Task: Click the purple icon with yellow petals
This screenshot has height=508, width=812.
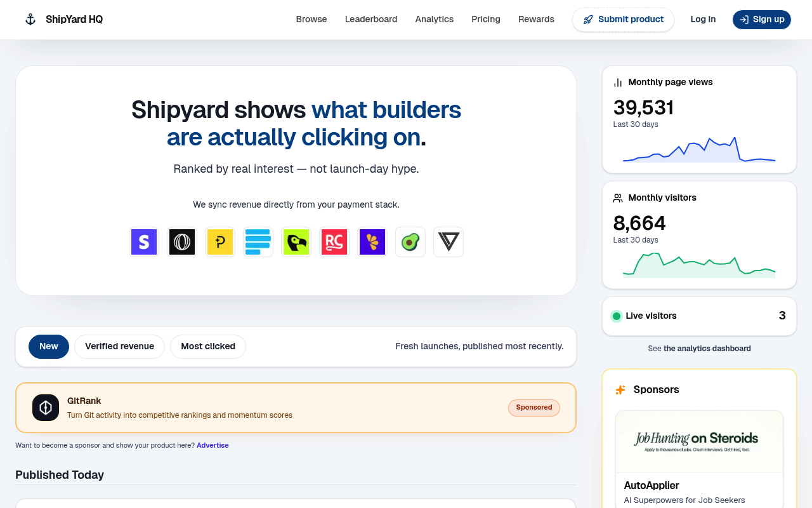Action: 372,242
